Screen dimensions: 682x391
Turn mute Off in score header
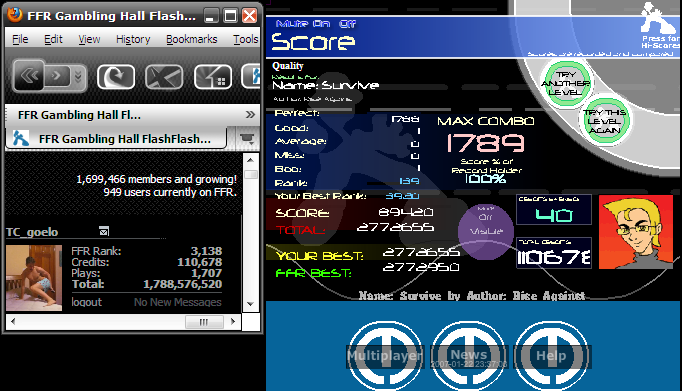(348, 24)
